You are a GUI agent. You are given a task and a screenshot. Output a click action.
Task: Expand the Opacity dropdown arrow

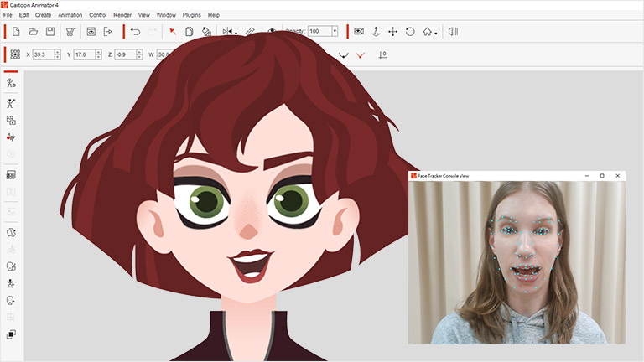pos(335,32)
